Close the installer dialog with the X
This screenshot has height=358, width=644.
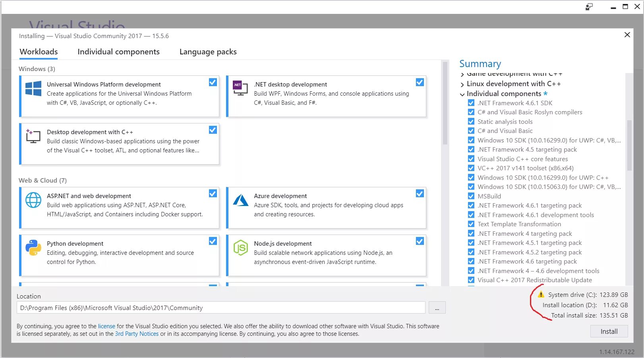pyautogui.click(x=627, y=35)
